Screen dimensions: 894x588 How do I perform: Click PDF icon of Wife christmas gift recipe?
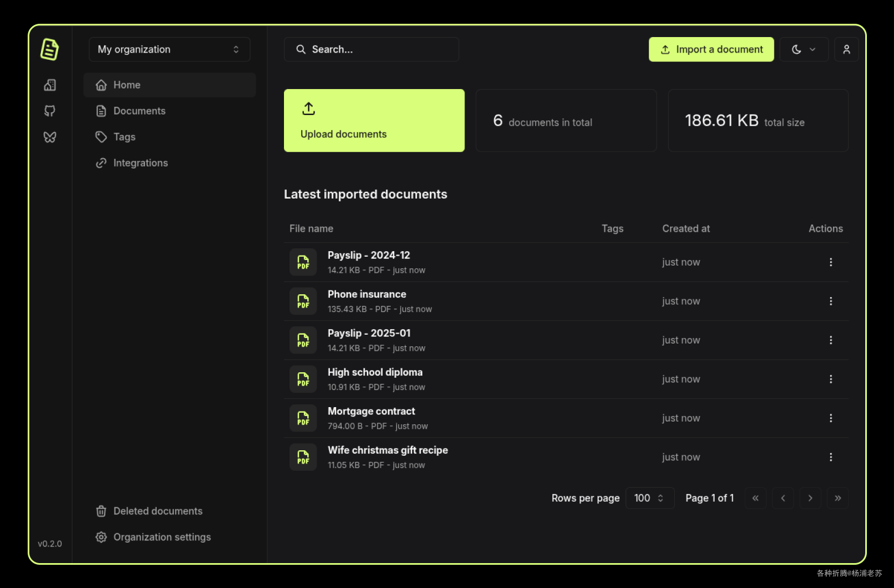303,457
